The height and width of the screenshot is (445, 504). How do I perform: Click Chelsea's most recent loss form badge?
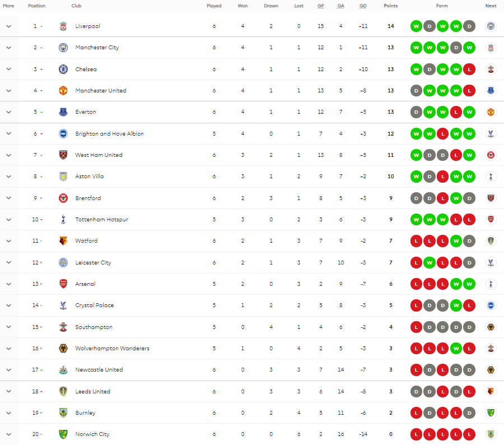469,69
